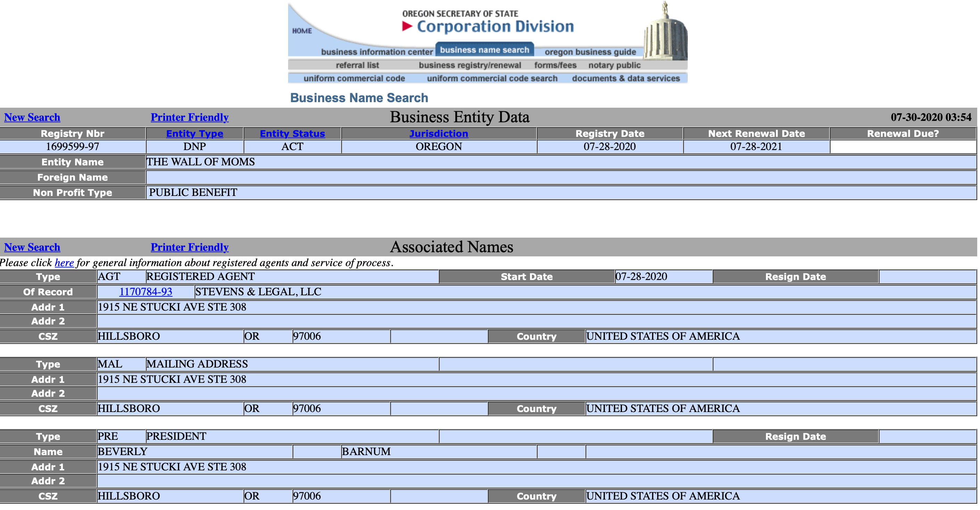Click entity name THE WALL OF MOMS
Screen dimensions: 980x510
pyautogui.click(x=201, y=162)
